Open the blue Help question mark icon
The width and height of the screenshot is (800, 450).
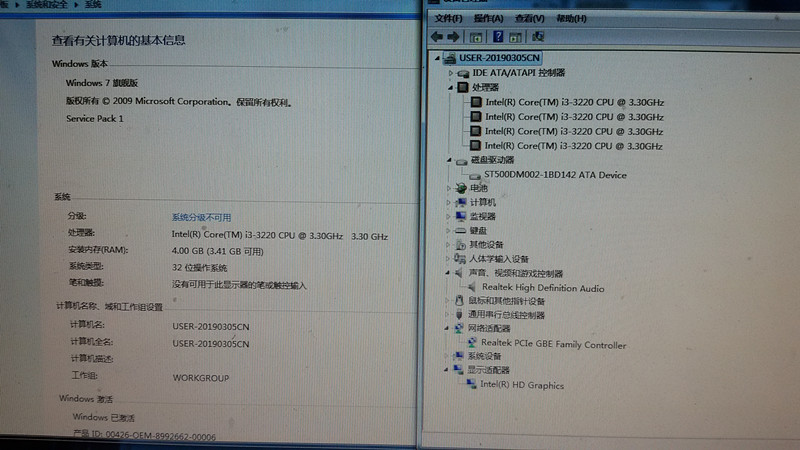click(498, 37)
